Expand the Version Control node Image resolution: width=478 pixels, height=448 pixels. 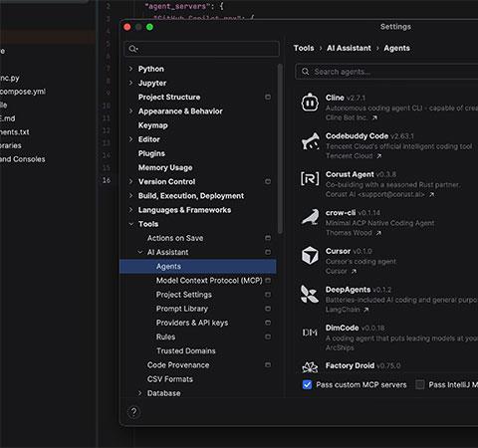point(130,181)
